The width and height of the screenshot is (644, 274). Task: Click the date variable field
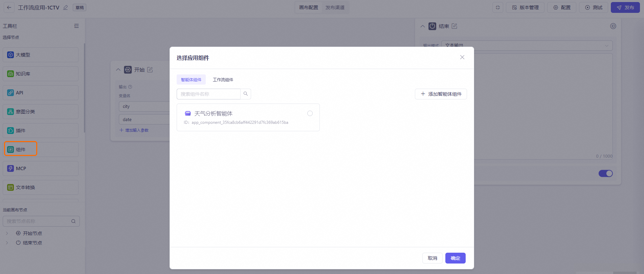click(144, 120)
